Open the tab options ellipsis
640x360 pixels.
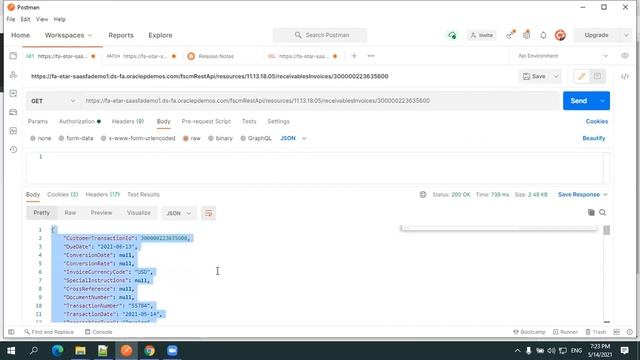[371, 56]
